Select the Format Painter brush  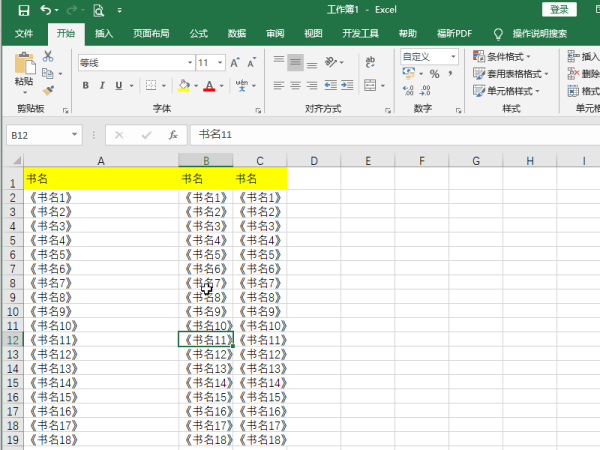48,90
